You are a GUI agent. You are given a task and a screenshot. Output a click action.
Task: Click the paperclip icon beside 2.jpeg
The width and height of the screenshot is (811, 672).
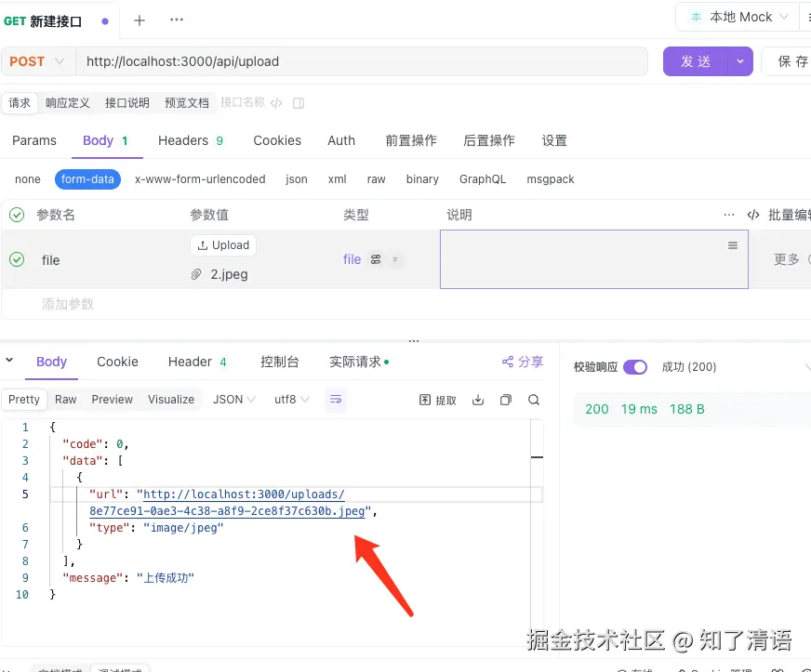pyautogui.click(x=196, y=274)
